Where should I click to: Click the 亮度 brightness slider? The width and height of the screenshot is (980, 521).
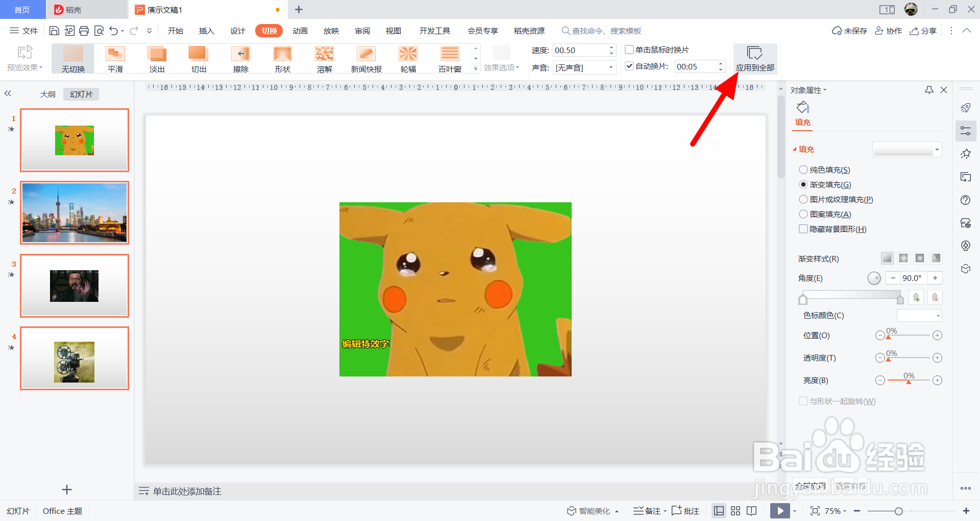(909, 380)
